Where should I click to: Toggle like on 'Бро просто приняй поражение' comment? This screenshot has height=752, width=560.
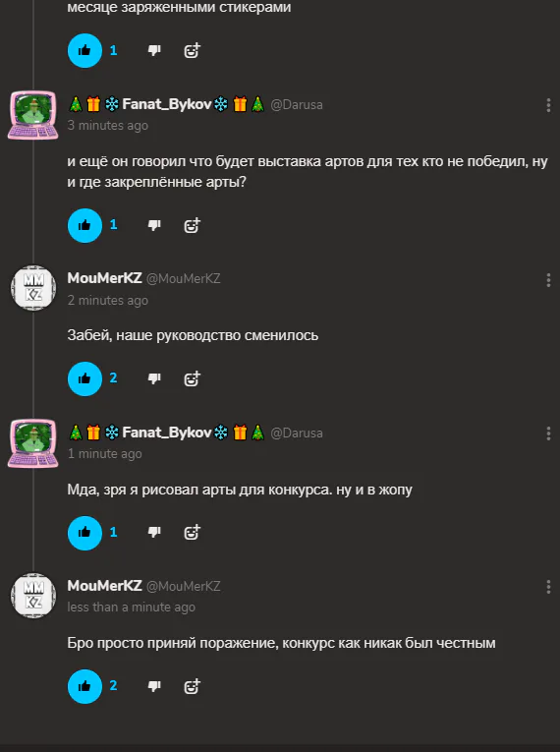pyautogui.click(x=84, y=686)
